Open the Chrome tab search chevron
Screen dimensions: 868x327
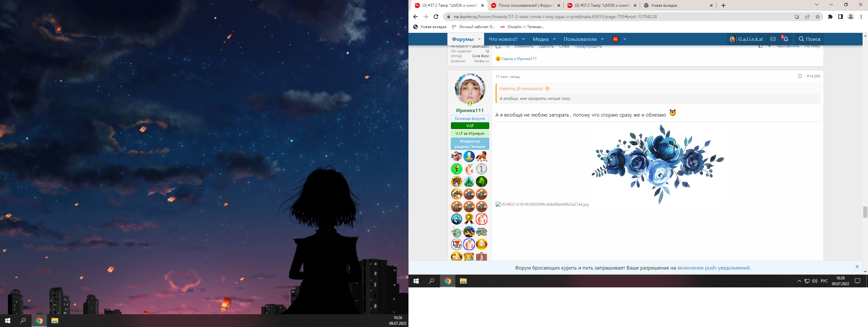tap(816, 5)
